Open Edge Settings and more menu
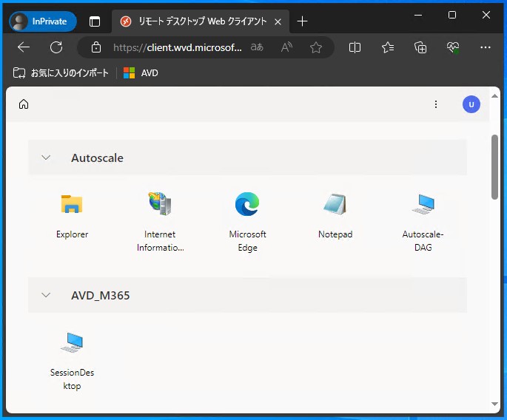 click(x=486, y=47)
